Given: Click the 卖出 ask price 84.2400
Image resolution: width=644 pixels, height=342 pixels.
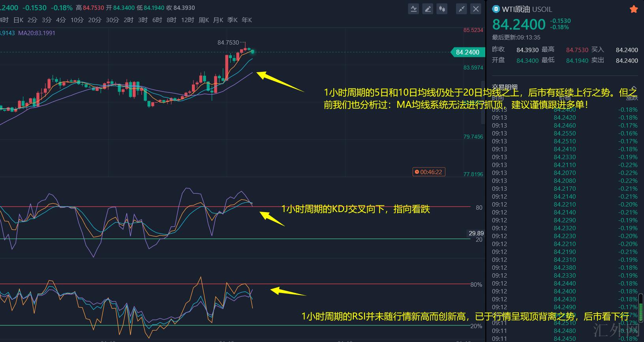Looking at the screenshot, I should [627, 60].
